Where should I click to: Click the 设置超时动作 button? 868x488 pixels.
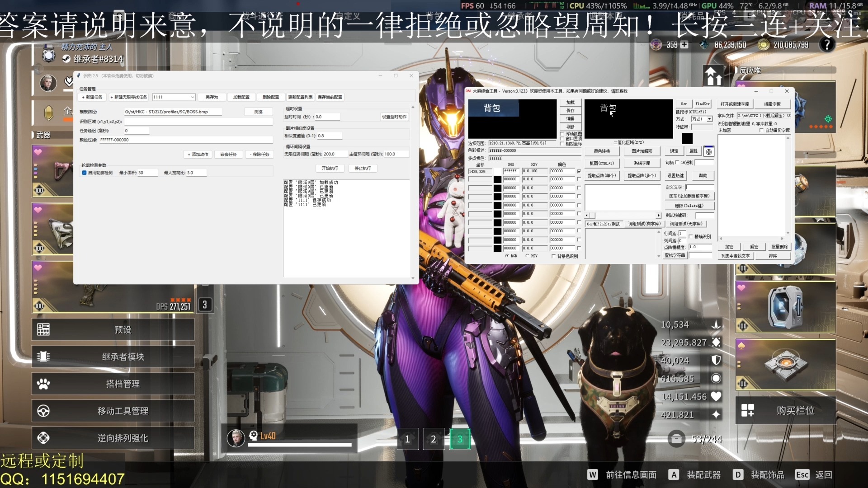pyautogui.click(x=394, y=117)
